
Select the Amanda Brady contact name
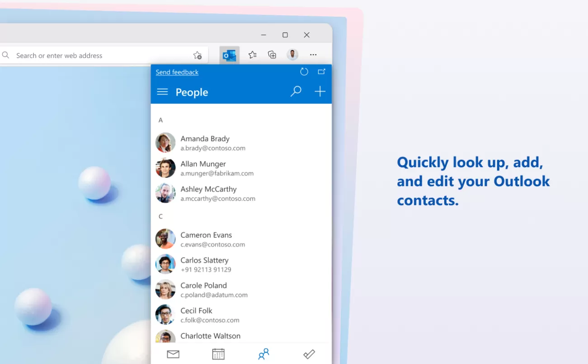(x=205, y=139)
